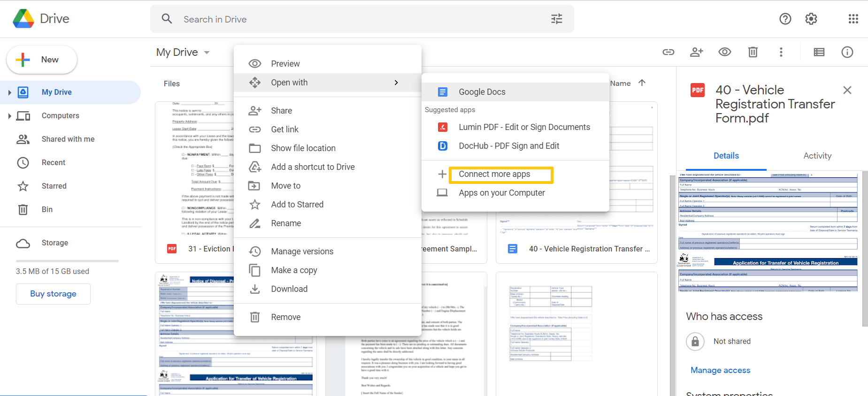Click the storage usage progress bar

[x=67, y=261]
